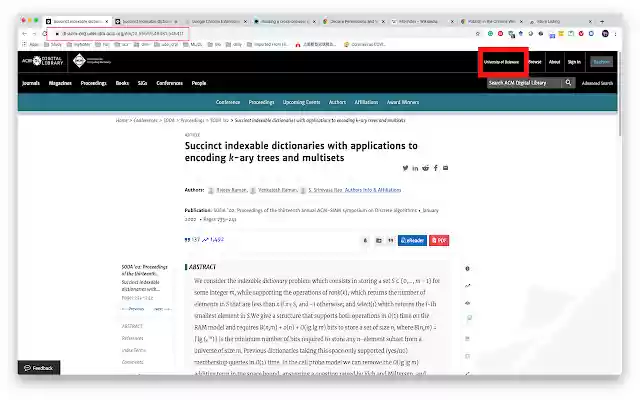
Task: Share the article on Reddit
Action: tap(425, 168)
